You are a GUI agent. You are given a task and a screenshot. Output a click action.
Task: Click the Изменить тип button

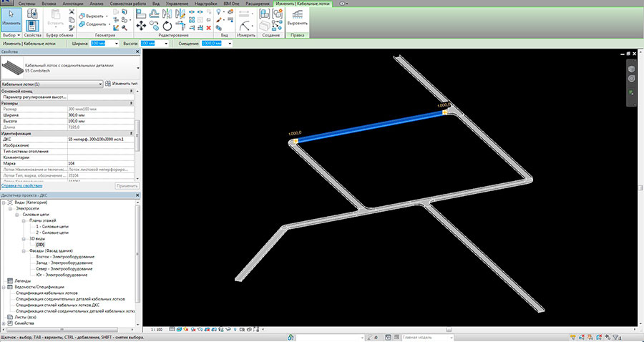click(x=122, y=84)
